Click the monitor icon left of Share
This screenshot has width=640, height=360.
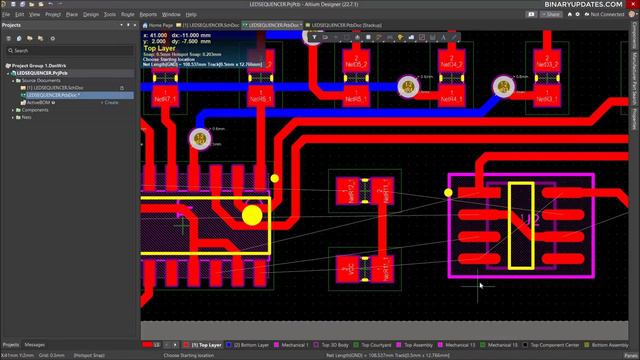click(531, 14)
